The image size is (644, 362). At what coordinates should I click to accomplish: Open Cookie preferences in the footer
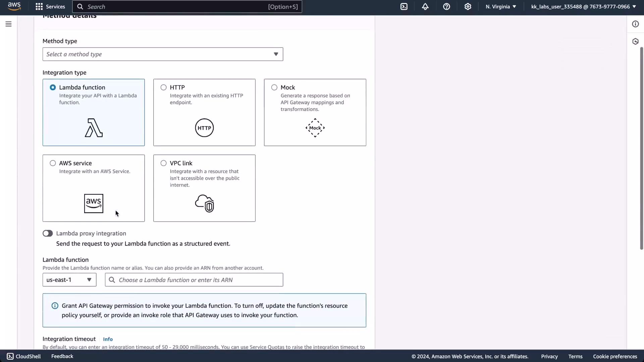coord(615,356)
